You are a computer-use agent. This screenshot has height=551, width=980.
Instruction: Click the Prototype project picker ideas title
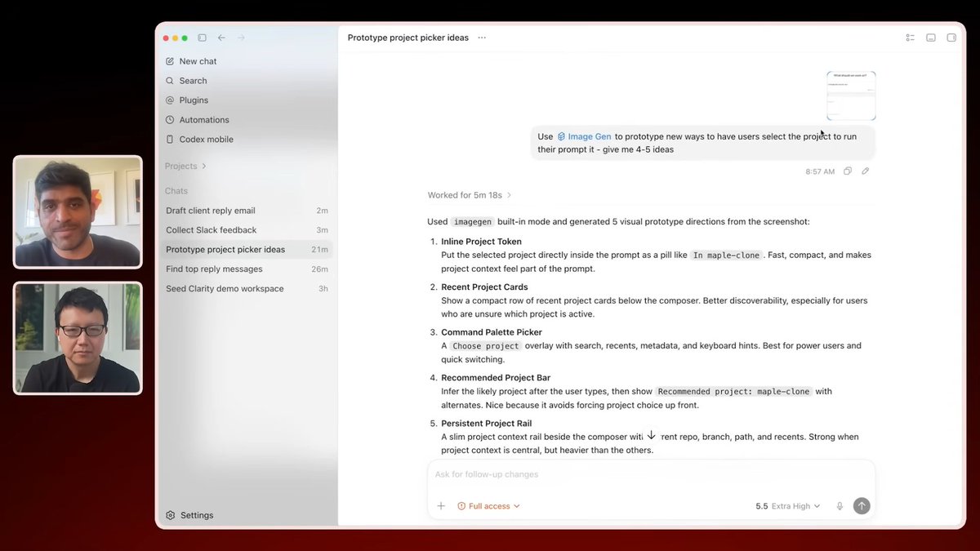coord(408,38)
